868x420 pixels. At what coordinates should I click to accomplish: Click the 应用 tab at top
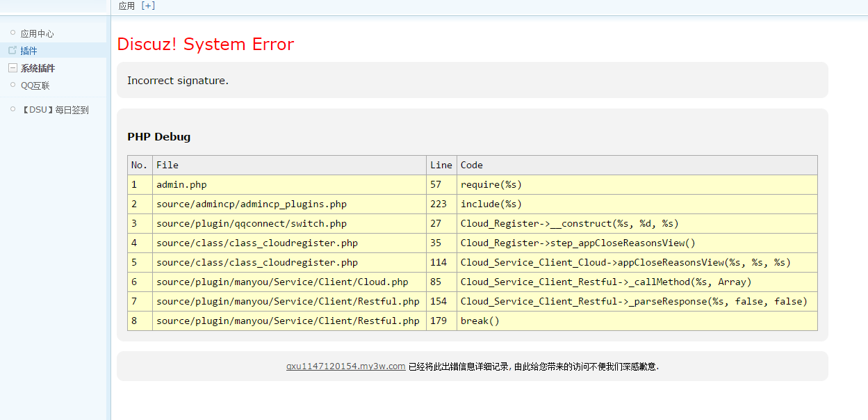(x=126, y=6)
